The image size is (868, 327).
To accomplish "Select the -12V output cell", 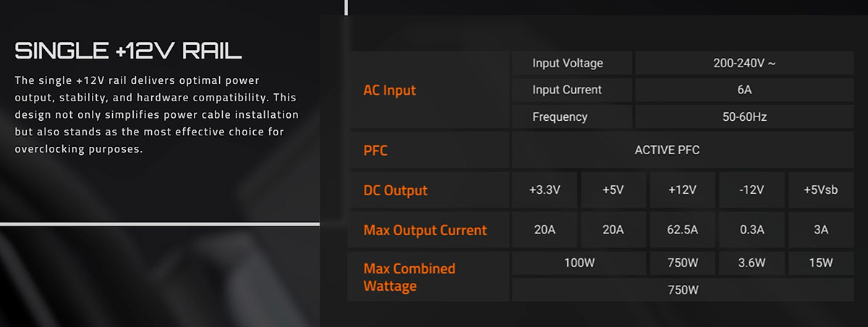I will (x=752, y=190).
